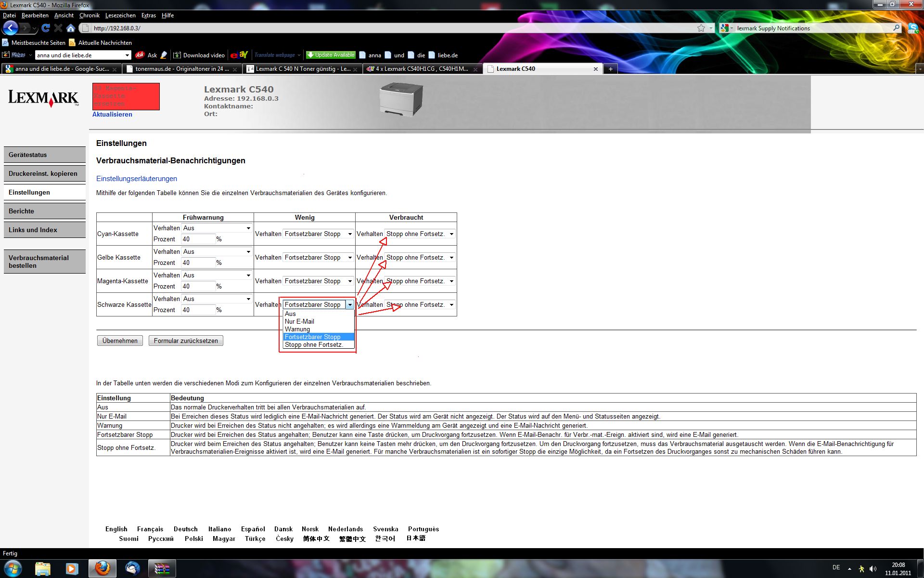Bookmark this page with the star icon

(x=701, y=28)
